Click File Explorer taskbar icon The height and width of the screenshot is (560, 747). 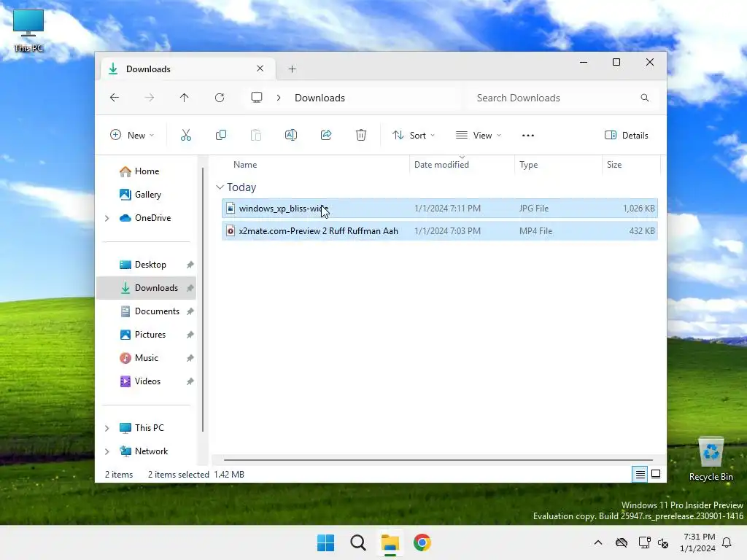click(390, 542)
